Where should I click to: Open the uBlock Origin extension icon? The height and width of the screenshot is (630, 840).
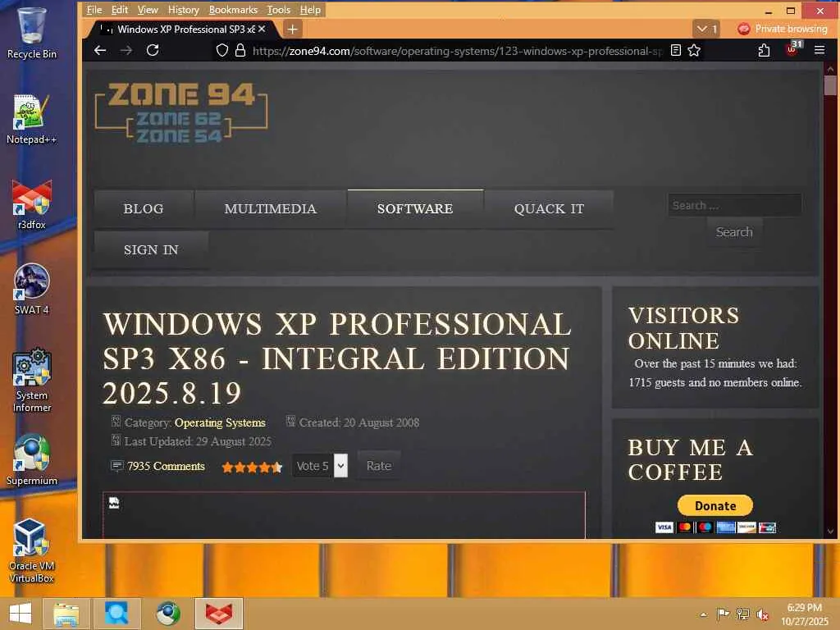[x=792, y=49]
